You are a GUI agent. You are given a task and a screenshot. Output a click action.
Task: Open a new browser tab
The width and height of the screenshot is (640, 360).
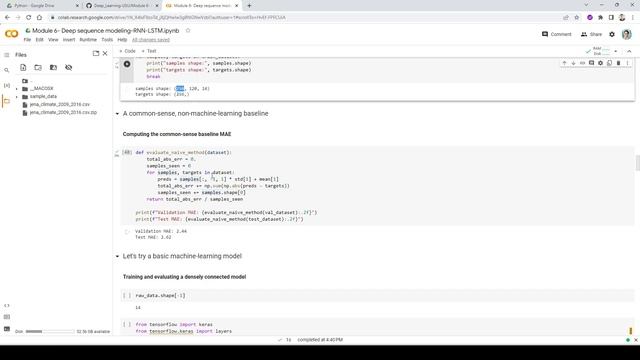(249, 6)
